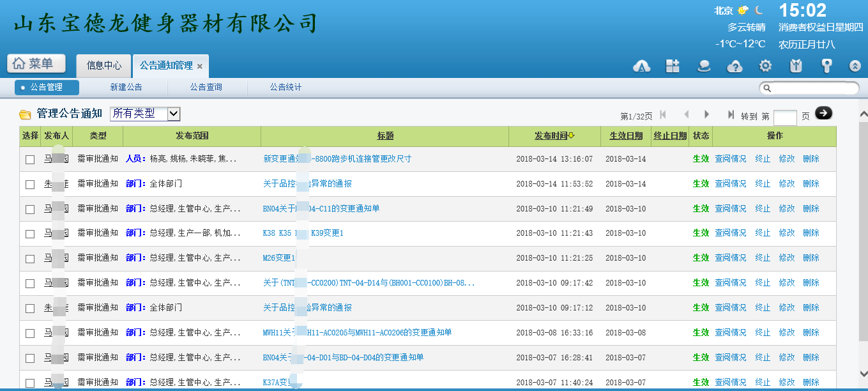This screenshot has width=868, height=391.
Task: Collapse header with double-chevron up icon
Action: [x=855, y=66]
